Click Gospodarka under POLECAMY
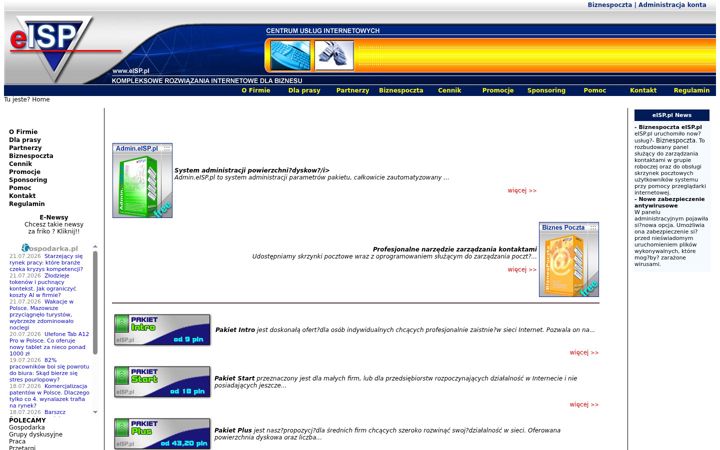Image resolution: width=720 pixels, height=450 pixels. pos(27,428)
